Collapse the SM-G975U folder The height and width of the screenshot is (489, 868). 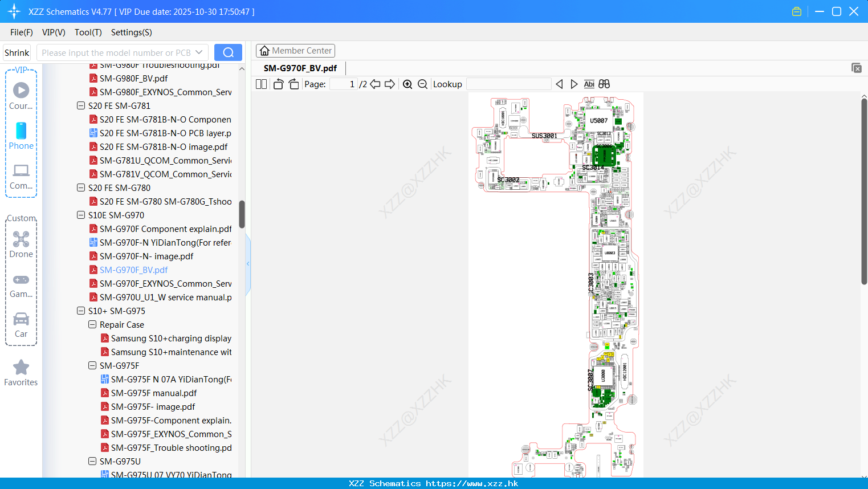click(92, 461)
